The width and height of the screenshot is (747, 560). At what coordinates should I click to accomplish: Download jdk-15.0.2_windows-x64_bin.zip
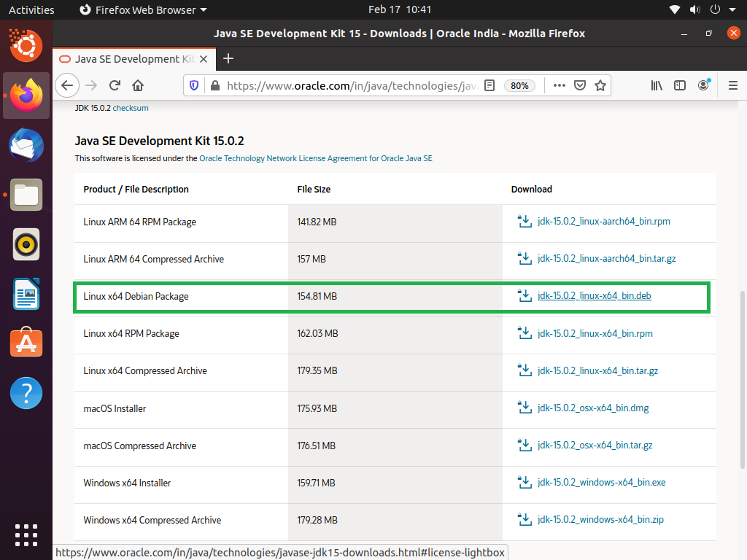[600, 519]
